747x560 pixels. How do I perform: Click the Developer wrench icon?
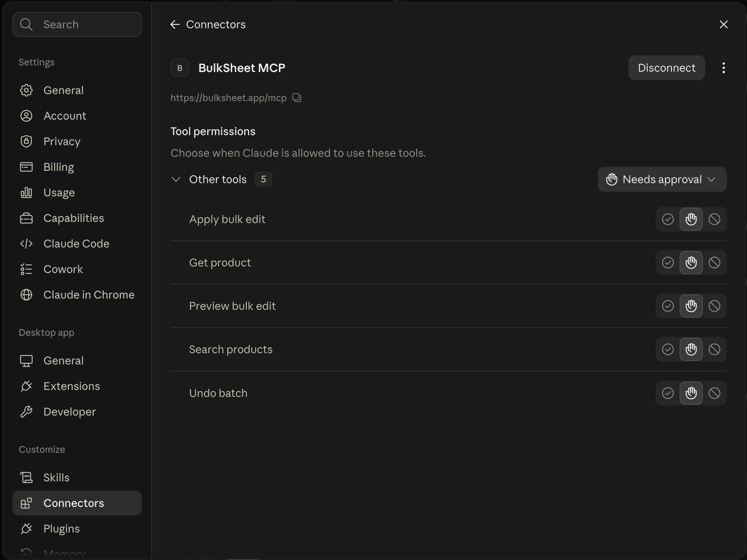point(26,412)
